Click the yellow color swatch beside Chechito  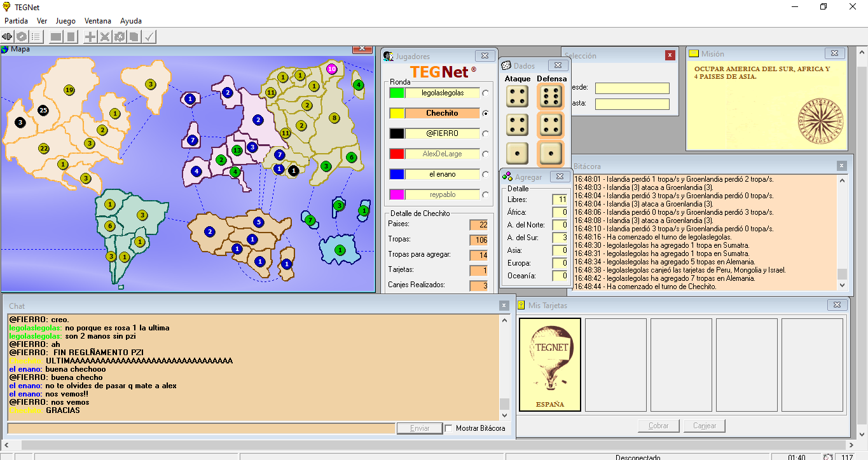tap(396, 113)
